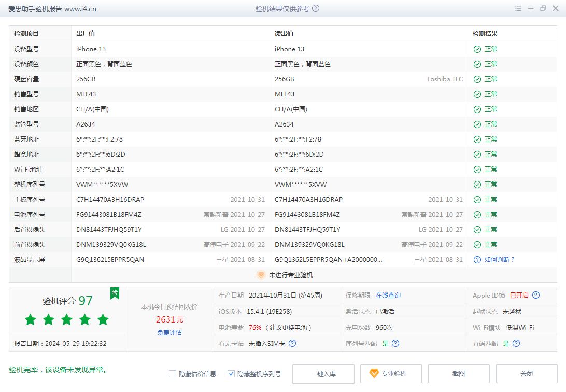This screenshot has width=566, height=392.
Task: Select the factory A2634 regulatory model
Action: 86,124
